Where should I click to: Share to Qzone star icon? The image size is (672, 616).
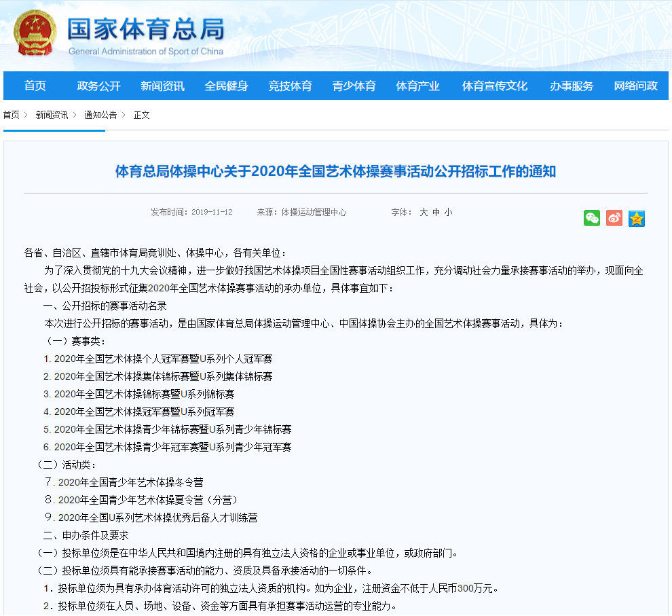tap(637, 218)
